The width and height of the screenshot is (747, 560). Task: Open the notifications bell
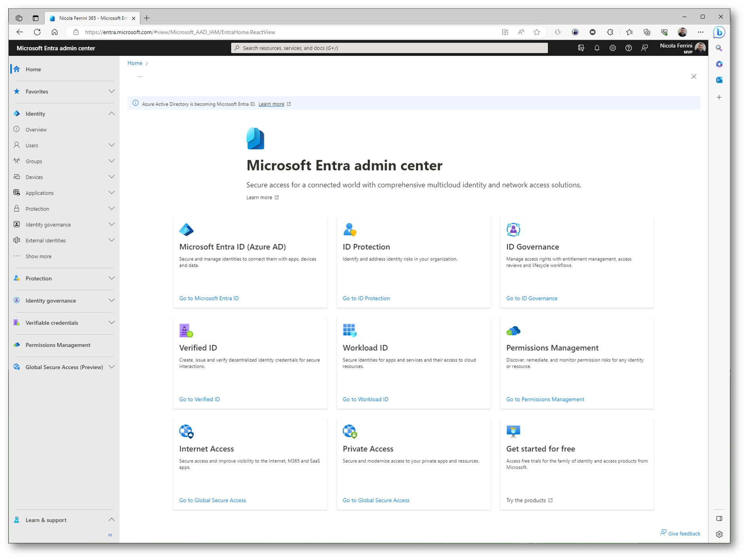click(597, 48)
